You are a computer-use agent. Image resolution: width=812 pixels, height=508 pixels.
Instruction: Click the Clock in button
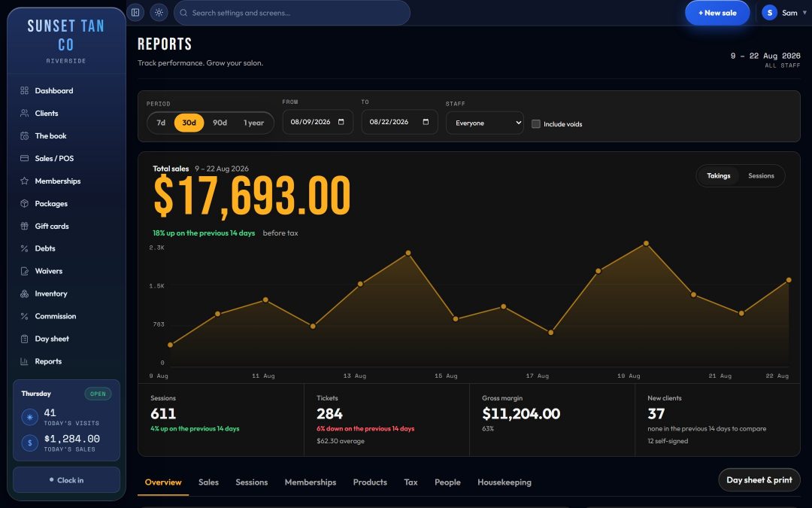(x=66, y=480)
